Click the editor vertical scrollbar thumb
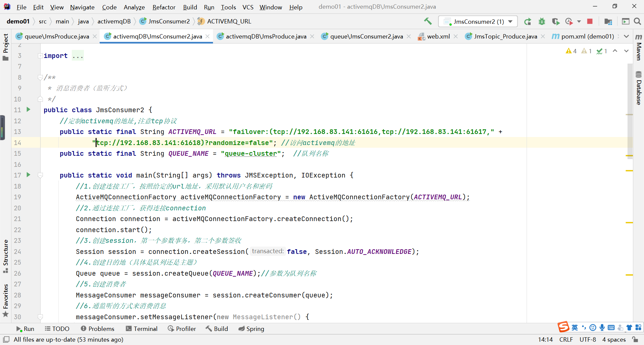This screenshot has width=644, height=345. click(x=630, y=111)
